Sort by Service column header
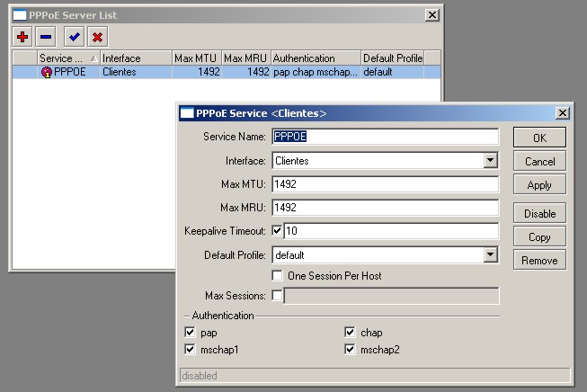The height and width of the screenshot is (392, 587). (68, 58)
